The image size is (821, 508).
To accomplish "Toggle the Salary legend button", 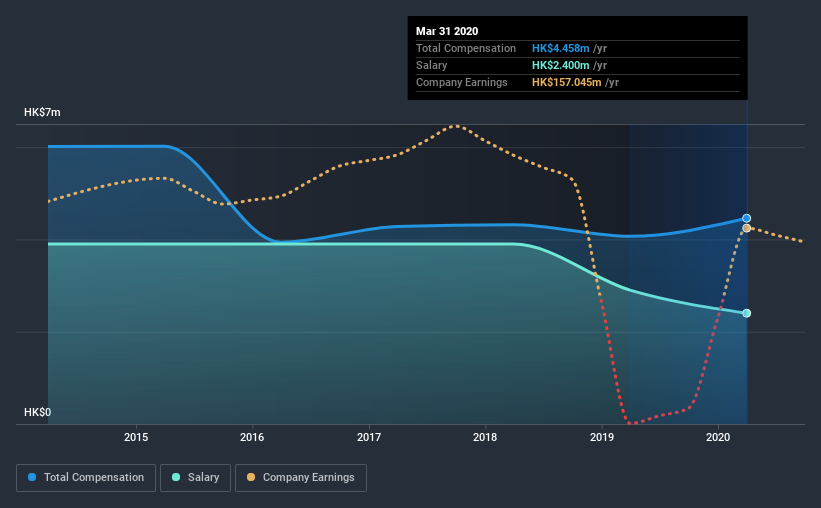I will pos(195,478).
